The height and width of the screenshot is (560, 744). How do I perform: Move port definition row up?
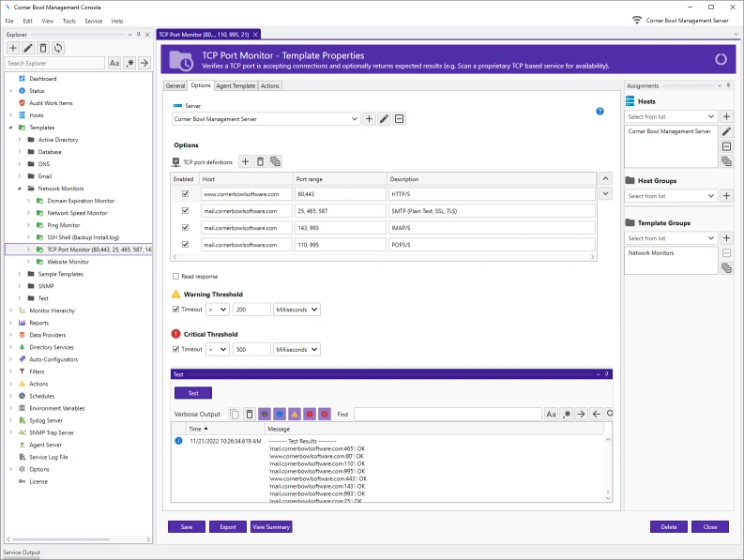[605, 178]
